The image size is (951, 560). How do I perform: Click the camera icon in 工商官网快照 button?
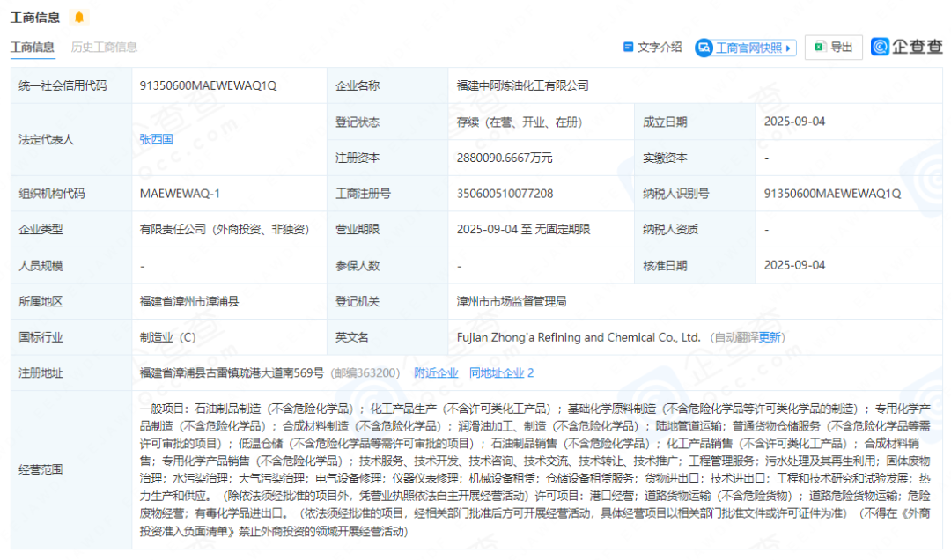702,48
